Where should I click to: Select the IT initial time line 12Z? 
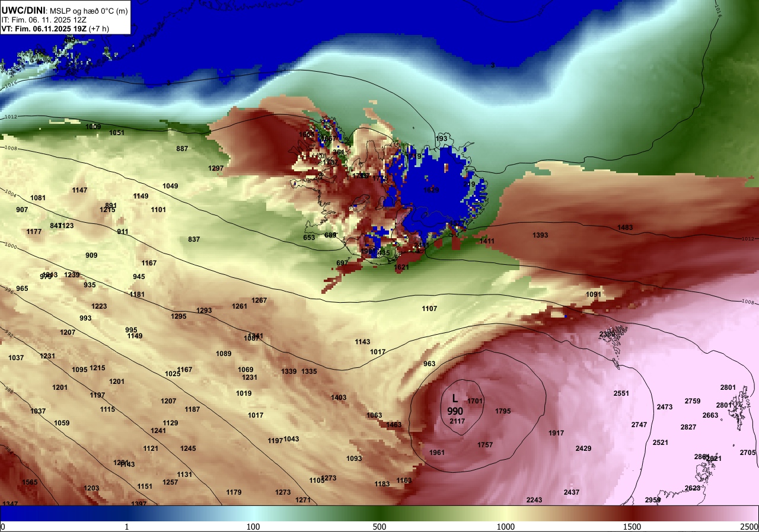[43, 20]
